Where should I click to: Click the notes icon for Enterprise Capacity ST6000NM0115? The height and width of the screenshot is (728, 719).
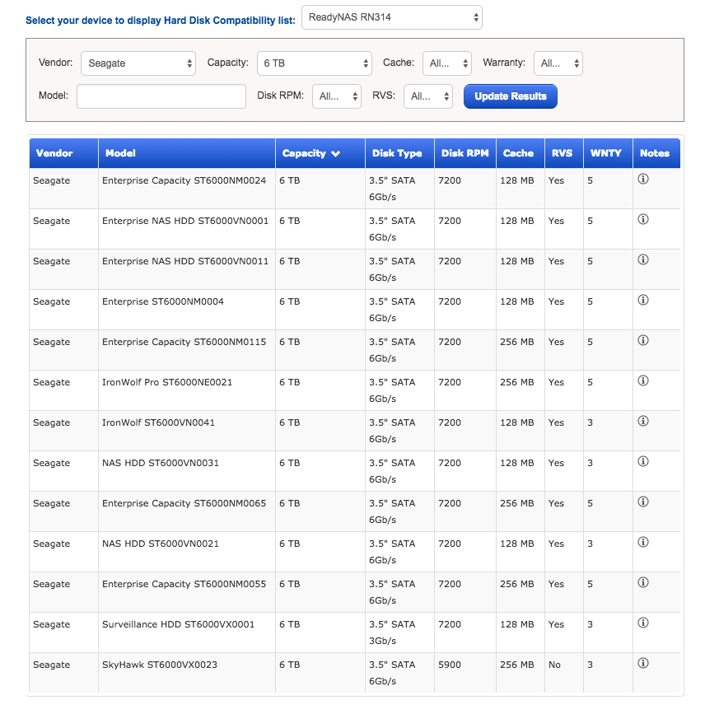pyautogui.click(x=643, y=340)
